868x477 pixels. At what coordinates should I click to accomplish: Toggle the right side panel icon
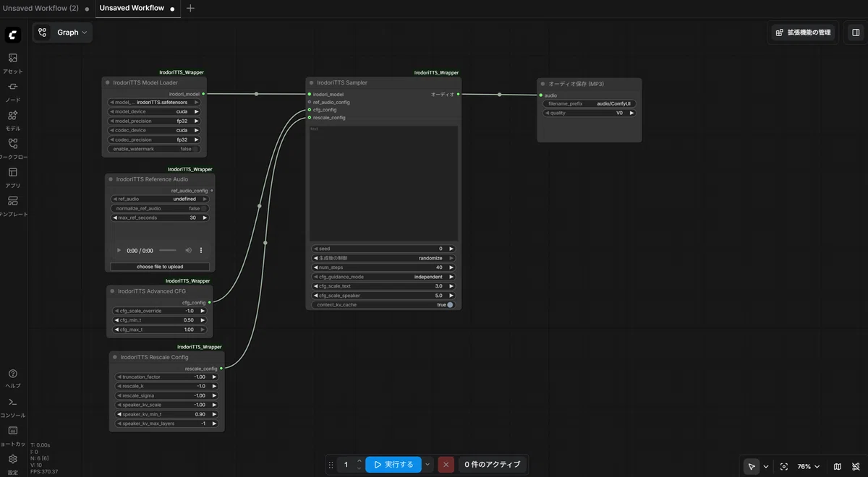(856, 33)
